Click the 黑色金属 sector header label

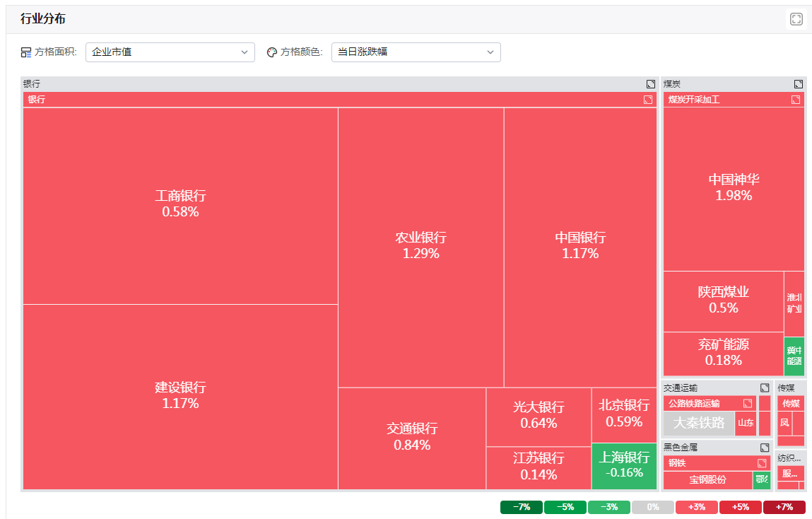[681, 448]
